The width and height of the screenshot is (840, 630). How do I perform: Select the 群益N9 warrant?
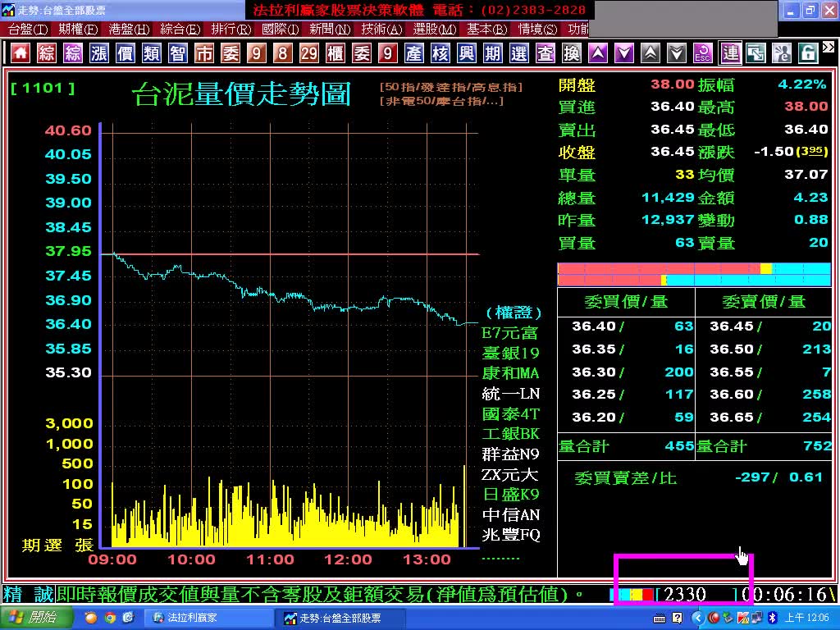pos(510,454)
